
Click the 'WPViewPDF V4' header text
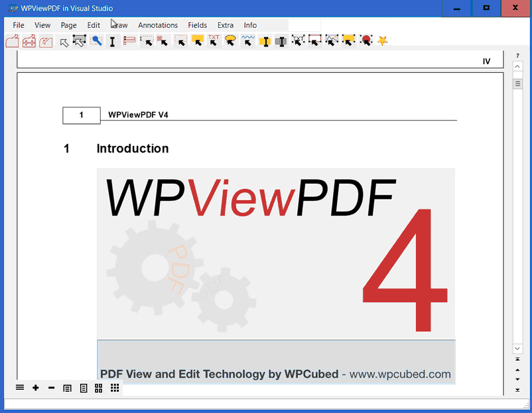[138, 115]
